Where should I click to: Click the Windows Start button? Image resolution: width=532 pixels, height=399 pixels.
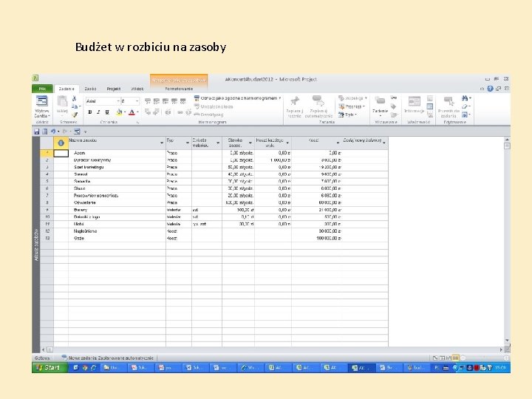[50, 367]
